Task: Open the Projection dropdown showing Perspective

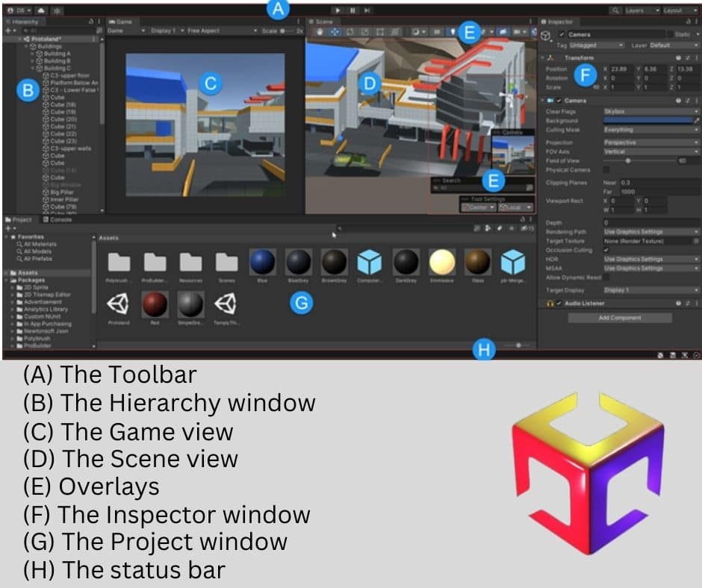Action: click(650, 143)
